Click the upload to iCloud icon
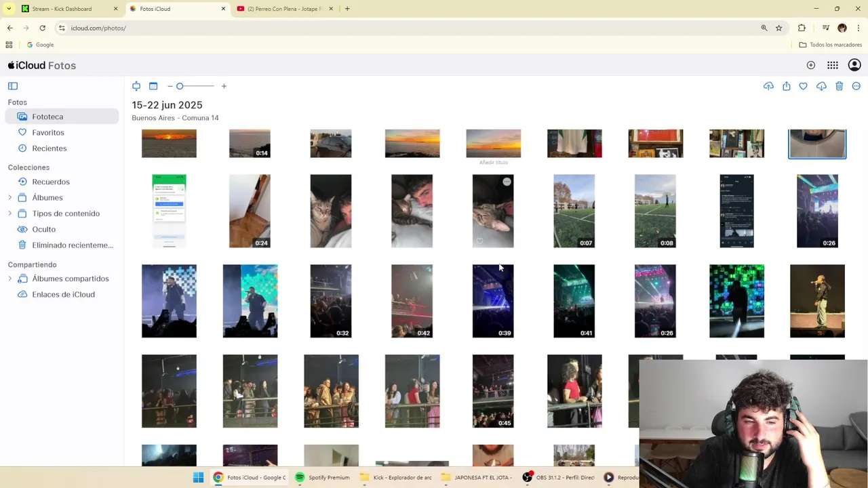868x488 pixels. tap(768, 86)
